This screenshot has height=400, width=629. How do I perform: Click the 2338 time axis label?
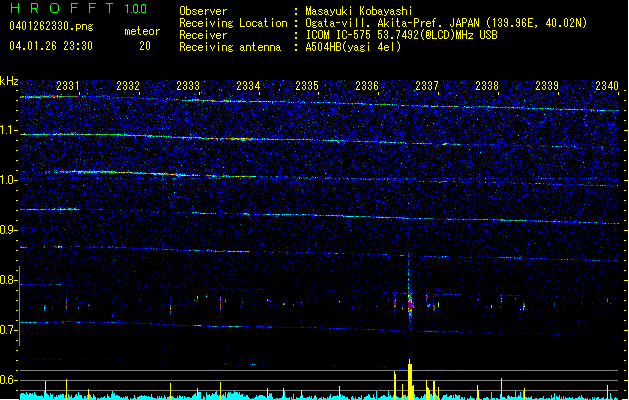point(487,86)
